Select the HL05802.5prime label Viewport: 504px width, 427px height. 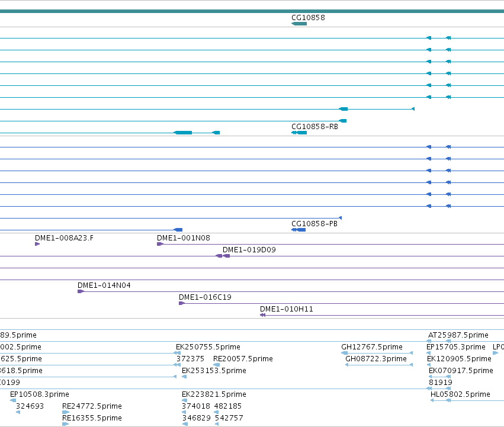point(460,394)
